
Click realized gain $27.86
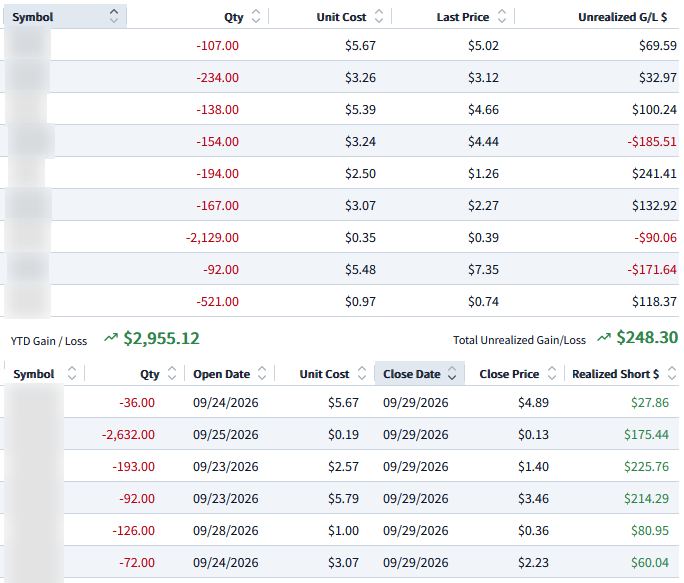pos(650,402)
